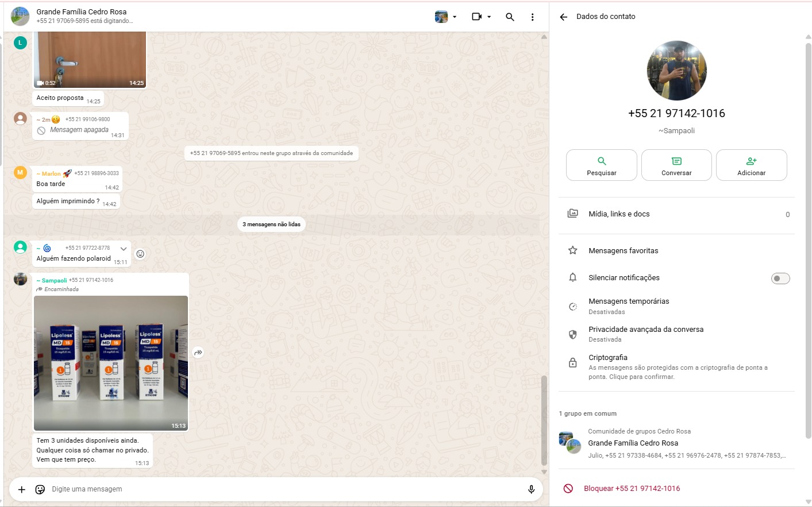Open Mensagens favoritas
The height and width of the screenshot is (507, 812).
[x=623, y=251]
